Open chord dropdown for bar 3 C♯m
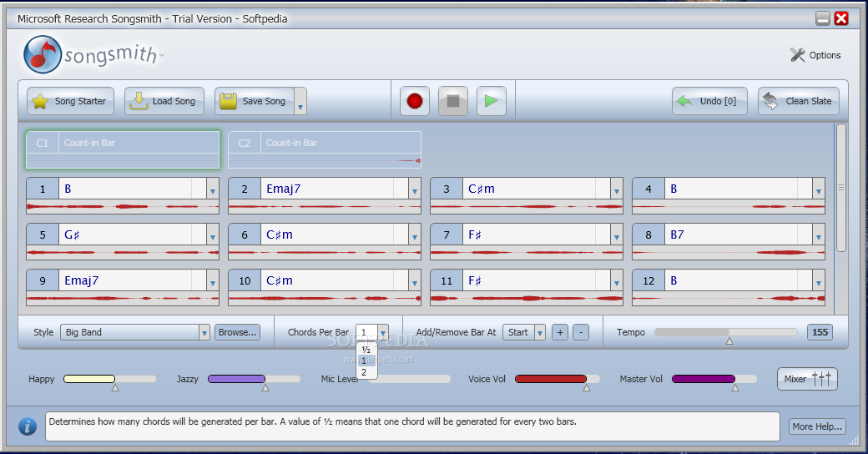Image resolution: width=868 pixels, height=454 pixels. click(x=617, y=189)
